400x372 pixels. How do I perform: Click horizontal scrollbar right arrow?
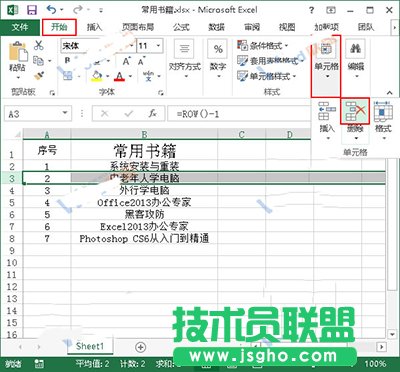(x=382, y=347)
